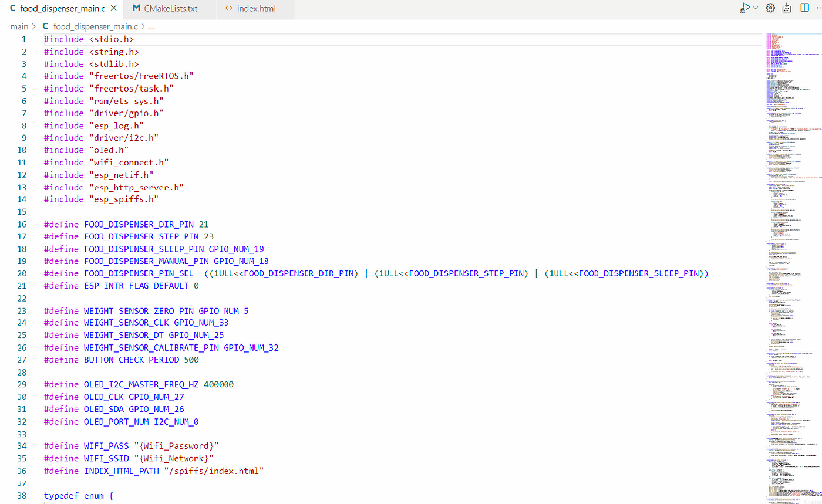Viewport: 822px width, 504px height.
Task: Click FOOD_DISPENSER_DIR_PIN on line 16
Action: tap(139, 224)
